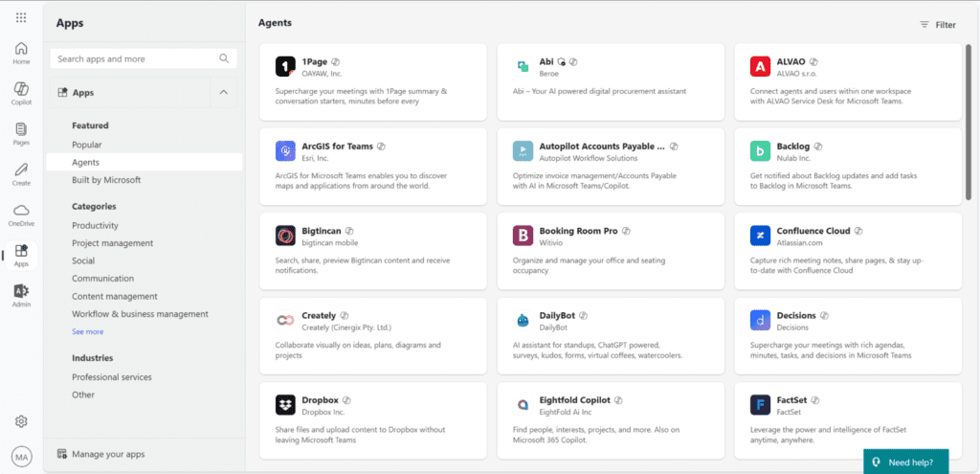Click the search magnifier icon
980x474 pixels.
pyautogui.click(x=224, y=58)
